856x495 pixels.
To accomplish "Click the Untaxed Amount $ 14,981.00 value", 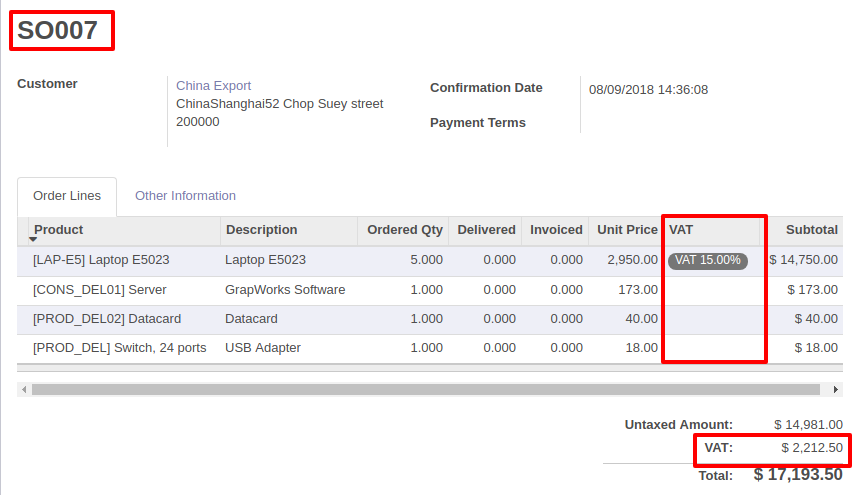I will pos(809,425).
